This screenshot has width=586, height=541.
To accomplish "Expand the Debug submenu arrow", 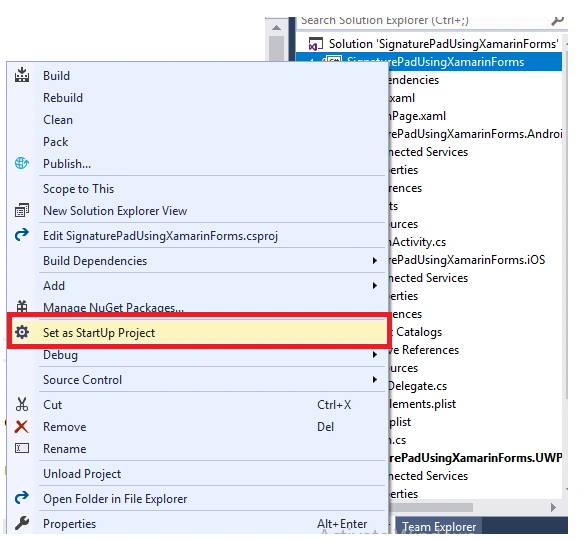I will point(374,355).
